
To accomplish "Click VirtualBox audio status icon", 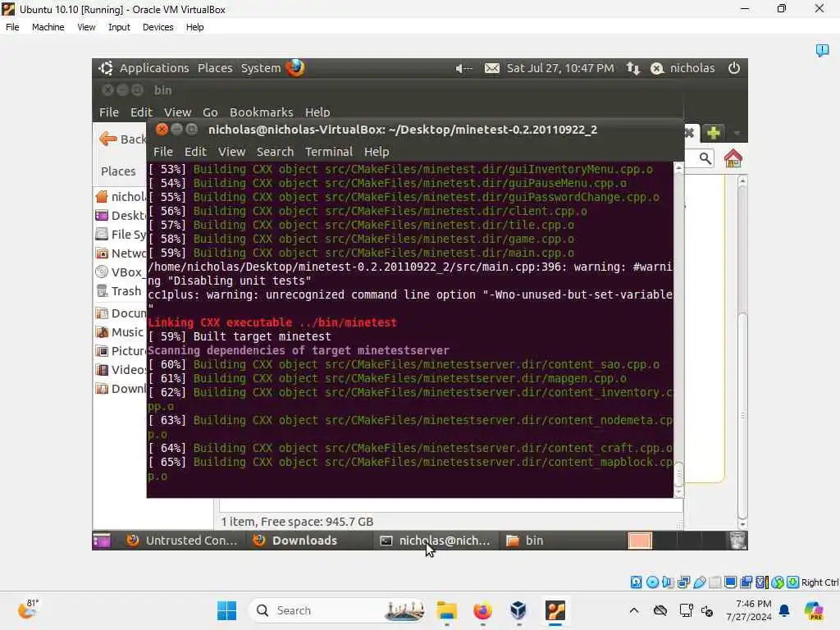I will (x=668, y=582).
